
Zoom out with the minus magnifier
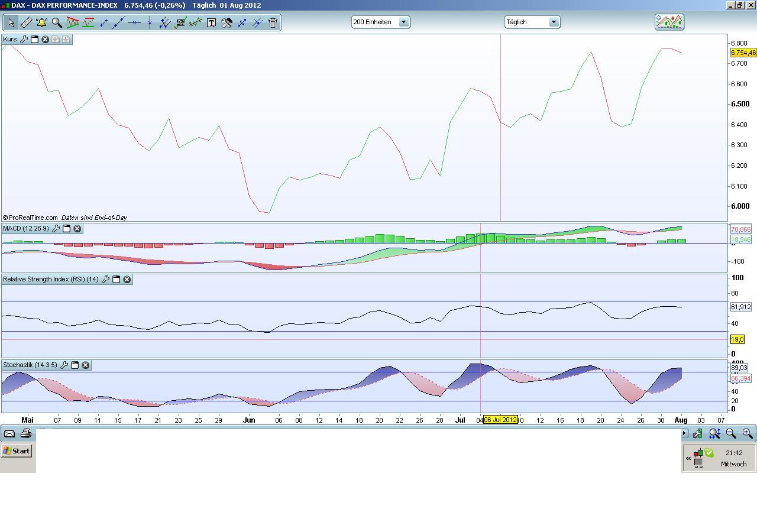tap(731, 434)
